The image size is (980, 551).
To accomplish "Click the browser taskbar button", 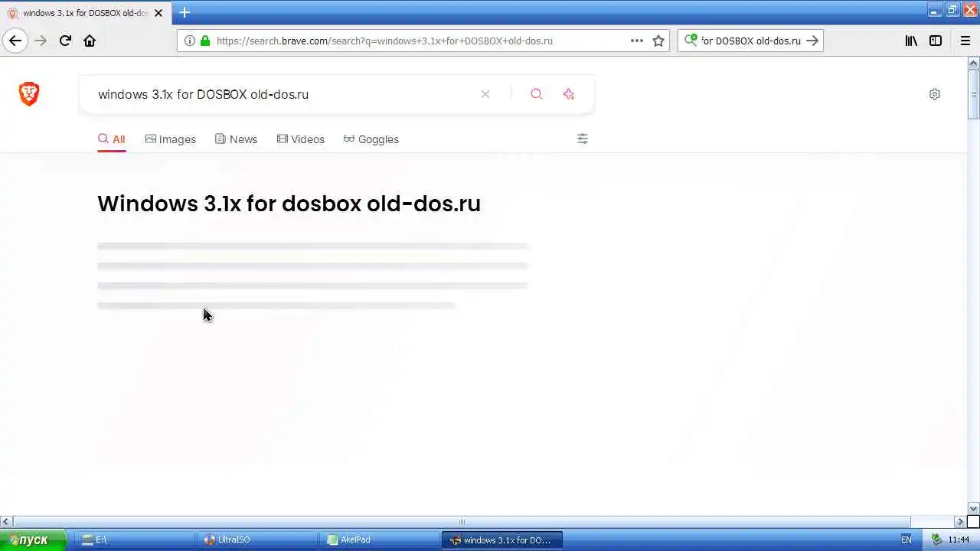I will point(502,540).
